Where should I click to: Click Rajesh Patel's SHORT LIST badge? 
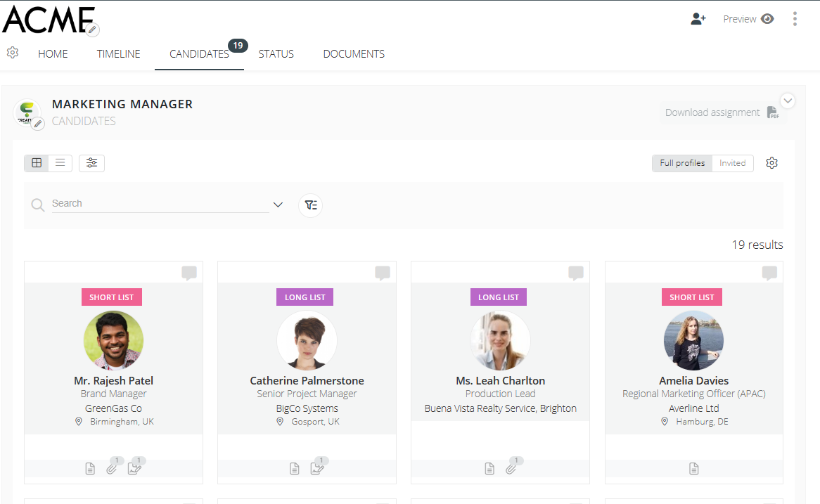pyautogui.click(x=111, y=297)
